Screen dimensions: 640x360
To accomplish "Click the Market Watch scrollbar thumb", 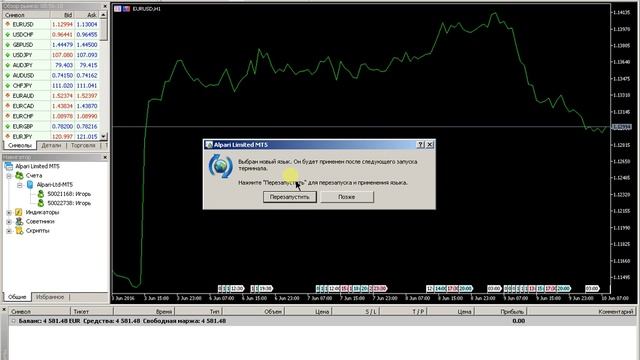I will [104, 29].
